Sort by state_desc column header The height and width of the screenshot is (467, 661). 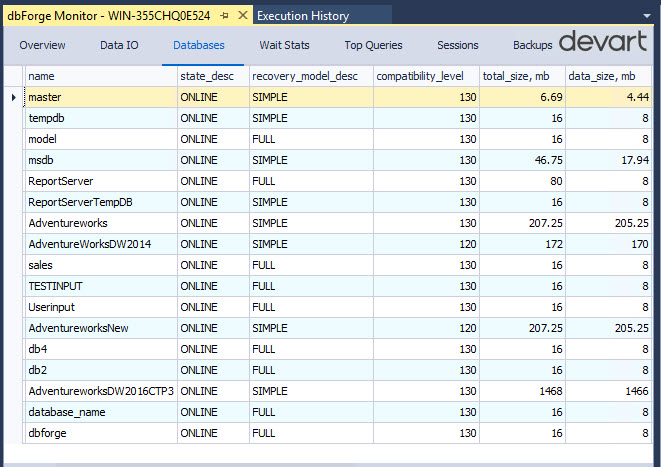[213, 76]
